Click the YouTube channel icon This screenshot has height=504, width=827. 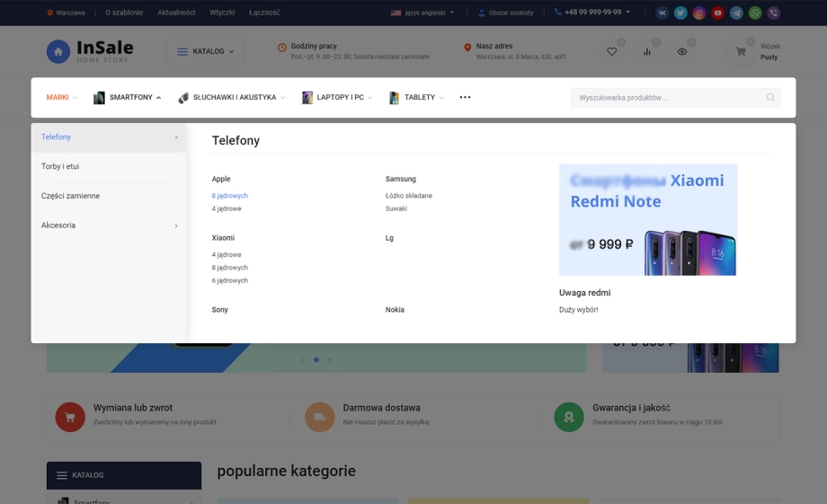click(717, 13)
